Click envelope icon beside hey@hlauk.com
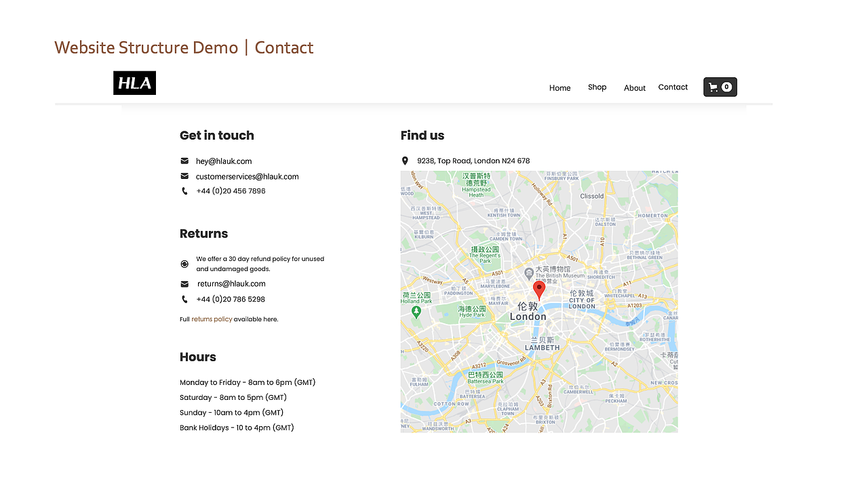 184,161
